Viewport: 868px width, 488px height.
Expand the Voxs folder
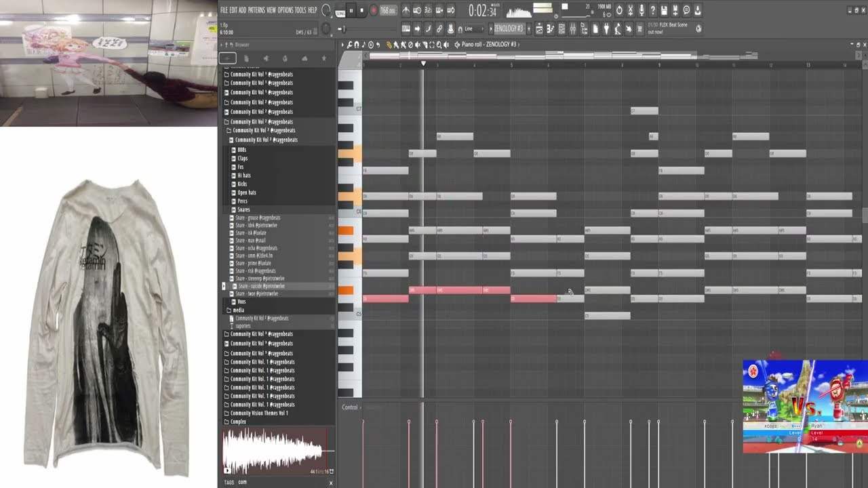241,302
